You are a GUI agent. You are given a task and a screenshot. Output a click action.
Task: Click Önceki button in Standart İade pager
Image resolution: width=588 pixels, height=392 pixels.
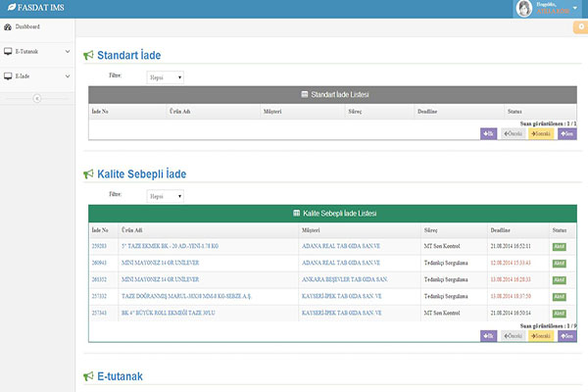click(513, 134)
